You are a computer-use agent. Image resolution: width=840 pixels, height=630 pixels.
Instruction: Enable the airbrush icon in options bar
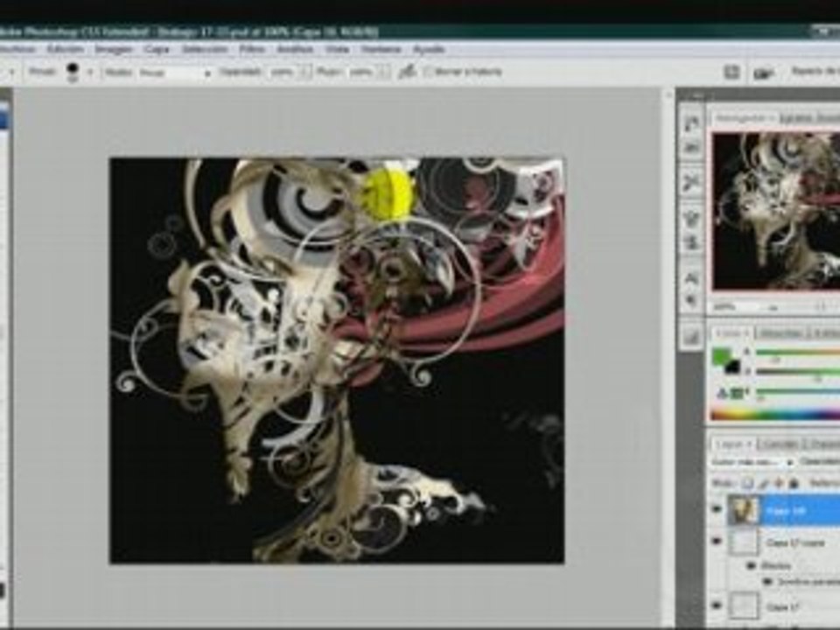pyautogui.click(x=408, y=71)
